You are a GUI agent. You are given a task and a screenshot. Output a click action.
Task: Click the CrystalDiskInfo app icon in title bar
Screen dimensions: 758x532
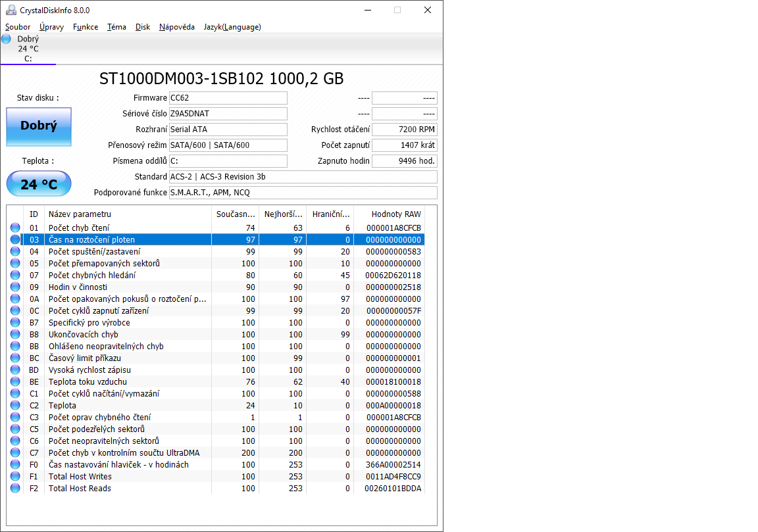[x=11, y=10]
